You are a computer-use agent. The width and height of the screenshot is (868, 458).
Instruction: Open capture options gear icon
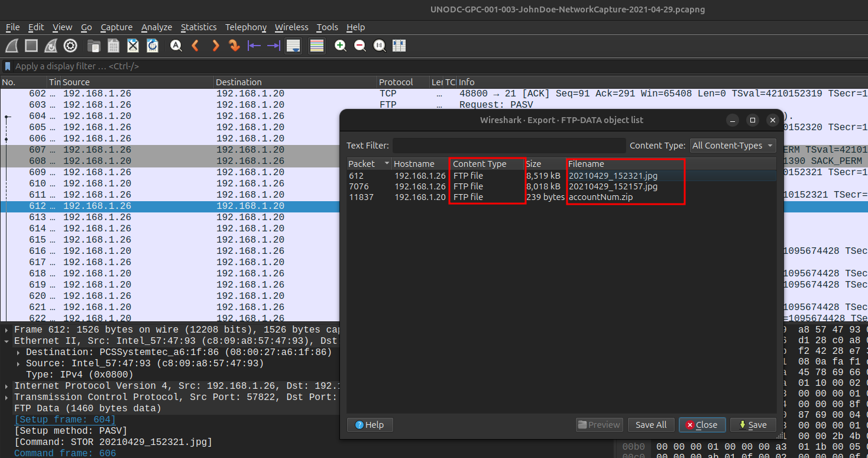pos(70,46)
